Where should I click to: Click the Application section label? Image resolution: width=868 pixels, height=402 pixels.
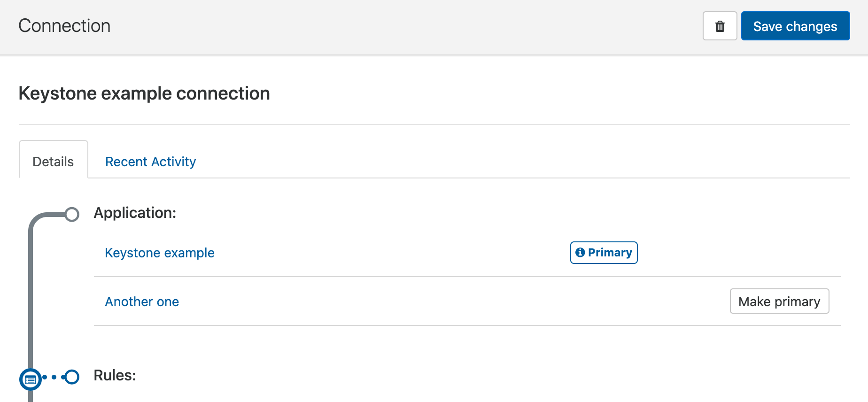[x=135, y=213]
